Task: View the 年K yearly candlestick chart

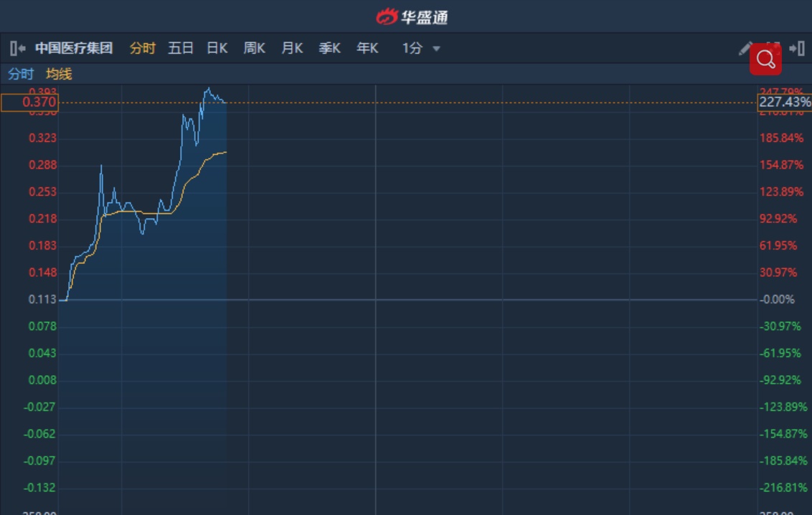Action: pos(367,49)
